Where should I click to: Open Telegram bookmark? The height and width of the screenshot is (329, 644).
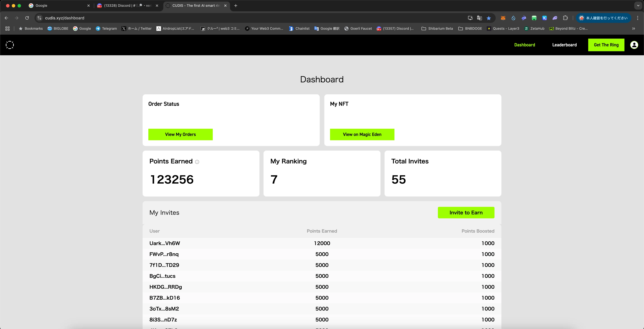tap(106, 28)
